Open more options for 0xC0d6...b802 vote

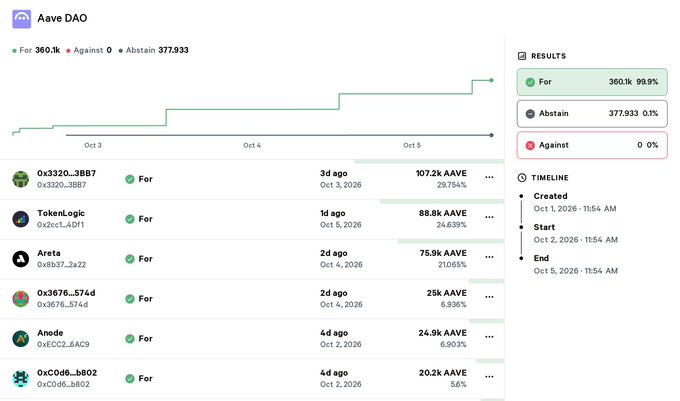click(489, 377)
